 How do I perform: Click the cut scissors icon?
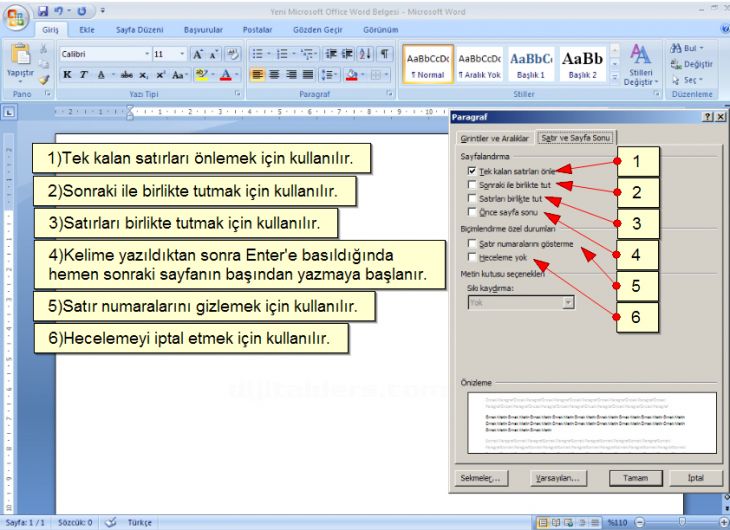coord(43,49)
